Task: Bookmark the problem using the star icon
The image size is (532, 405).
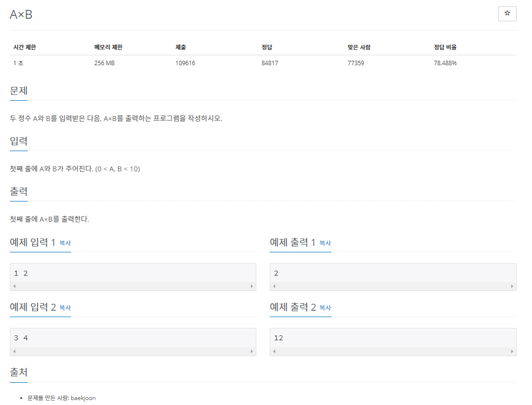Action: click(507, 13)
